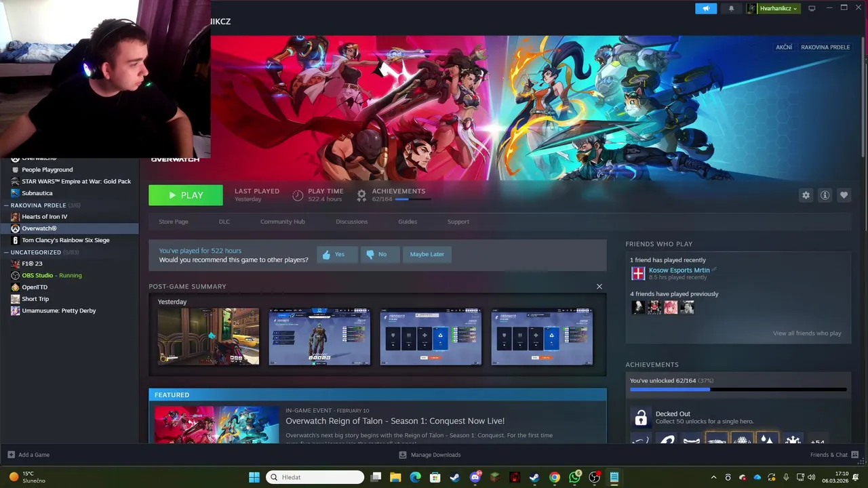Open fourth post-game summary screenshot

click(542, 337)
